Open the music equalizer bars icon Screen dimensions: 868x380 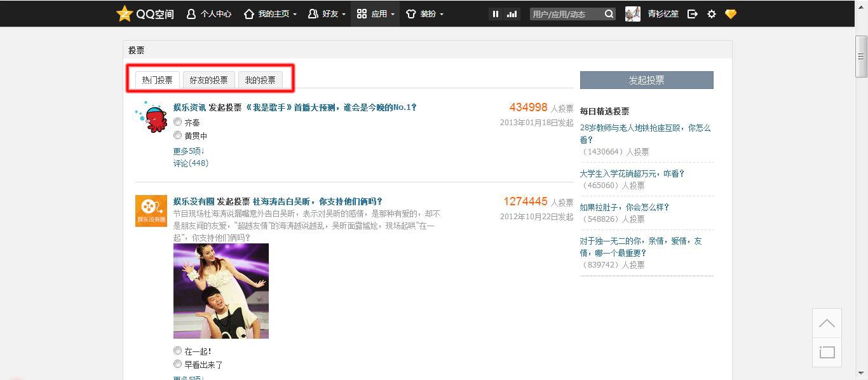point(512,14)
